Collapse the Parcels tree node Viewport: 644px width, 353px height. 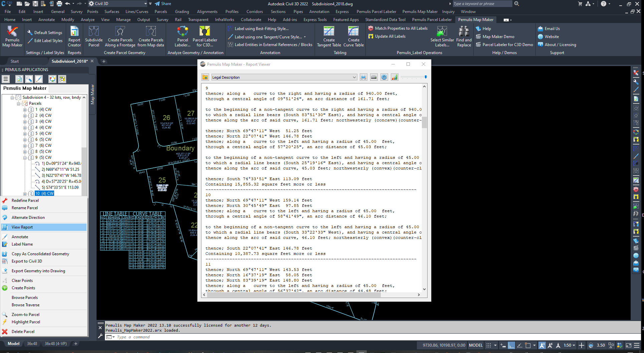19,104
